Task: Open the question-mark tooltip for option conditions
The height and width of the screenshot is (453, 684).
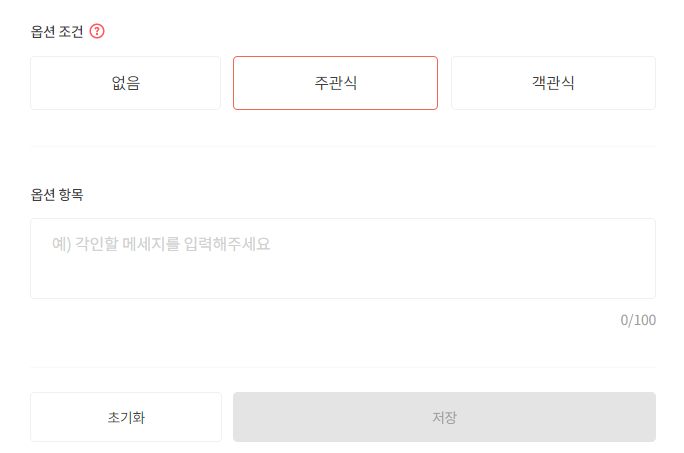Action: click(97, 31)
